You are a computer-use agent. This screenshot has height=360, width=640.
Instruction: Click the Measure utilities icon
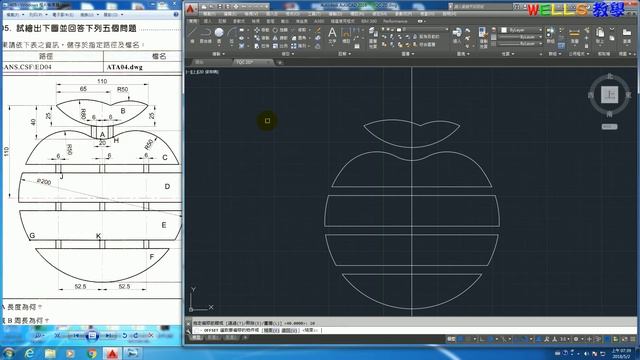pyautogui.click(x=574, y=35)
